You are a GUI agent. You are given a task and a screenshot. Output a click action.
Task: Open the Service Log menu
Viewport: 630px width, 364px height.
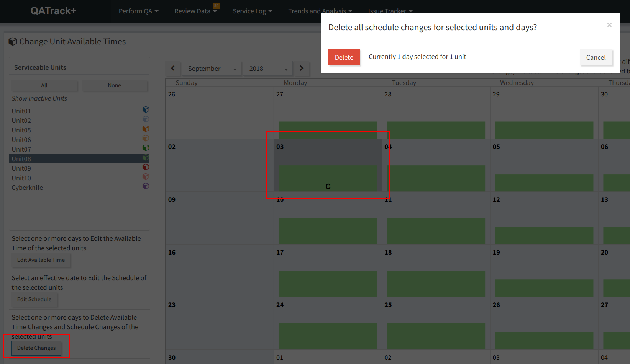253,11
